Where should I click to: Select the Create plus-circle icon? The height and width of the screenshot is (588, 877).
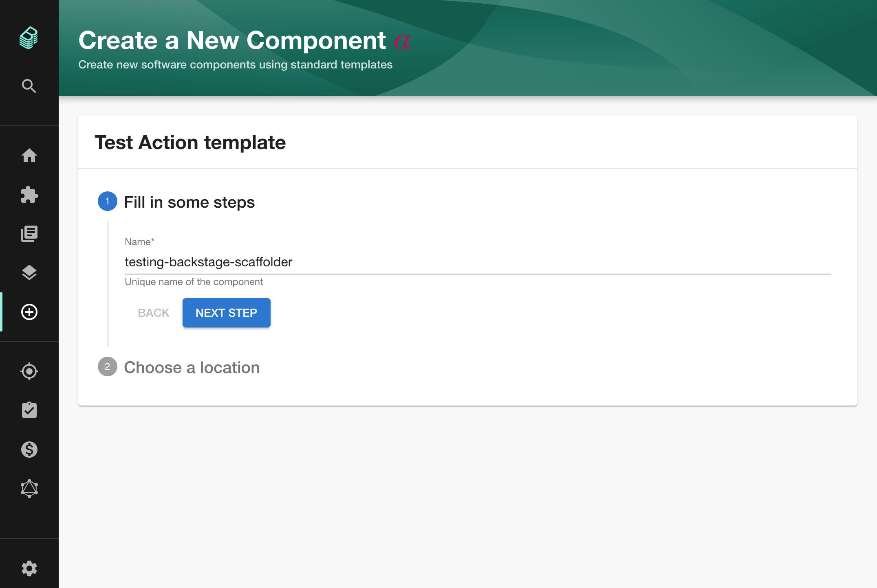[x=29, y=312]
